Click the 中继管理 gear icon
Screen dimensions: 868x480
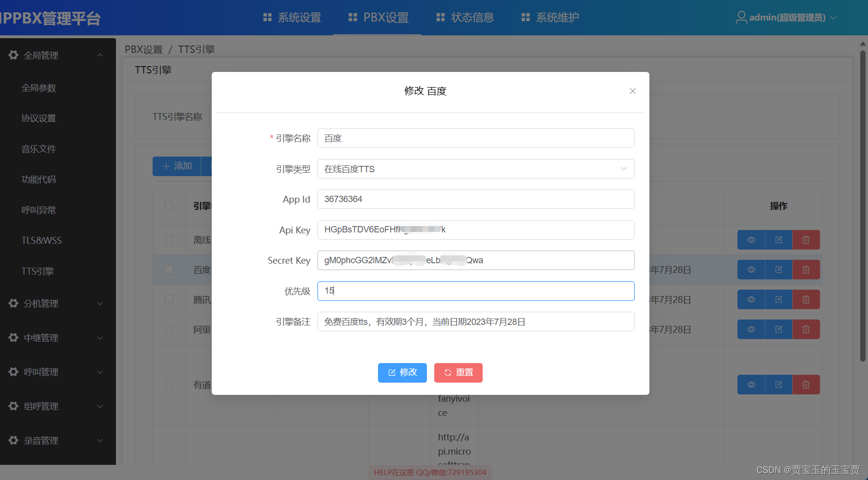pyautogui.click(x=14, y=337)
